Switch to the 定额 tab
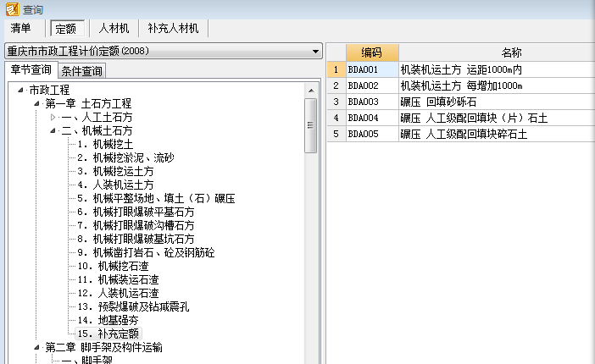595x364 pixels. (x=67, y=29)
